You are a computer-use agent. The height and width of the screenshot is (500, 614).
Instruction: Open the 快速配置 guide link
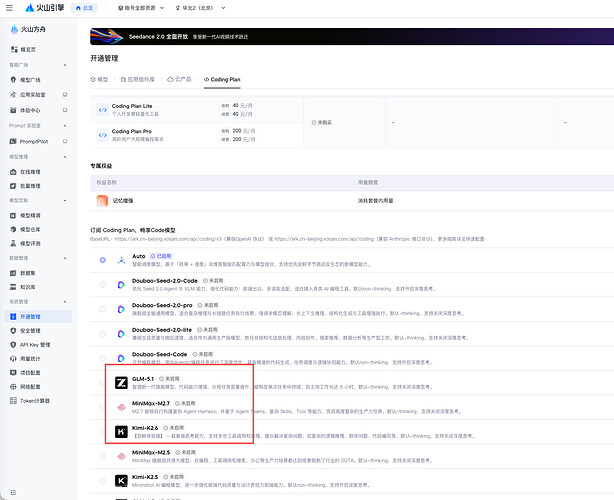point(473,239)
